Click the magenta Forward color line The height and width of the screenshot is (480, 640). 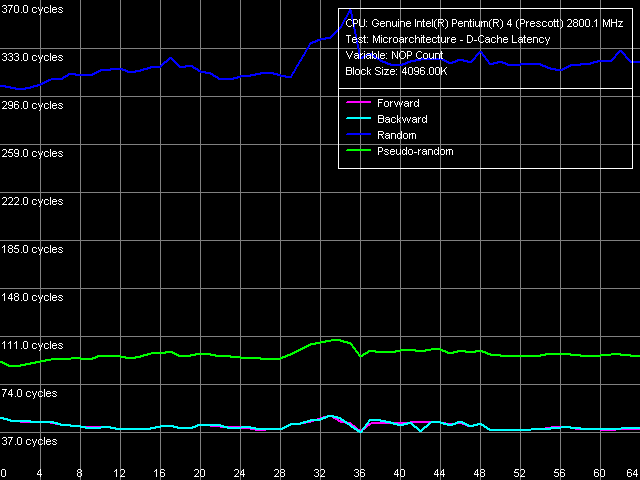click(358, 102)
